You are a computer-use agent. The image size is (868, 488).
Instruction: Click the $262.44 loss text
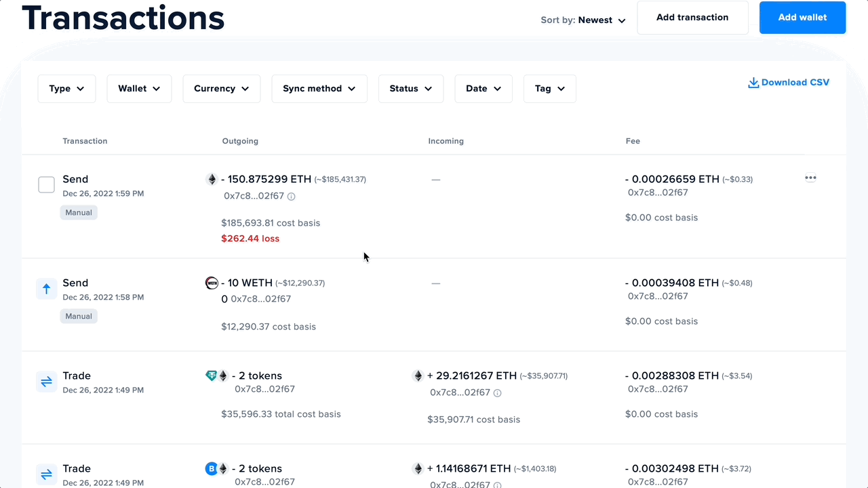(250, 239)
